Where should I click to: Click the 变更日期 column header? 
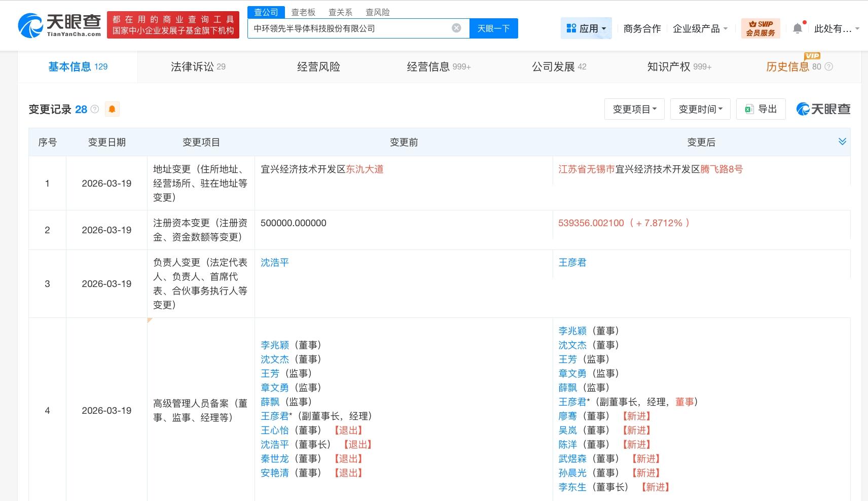click(x=106, y=142)
